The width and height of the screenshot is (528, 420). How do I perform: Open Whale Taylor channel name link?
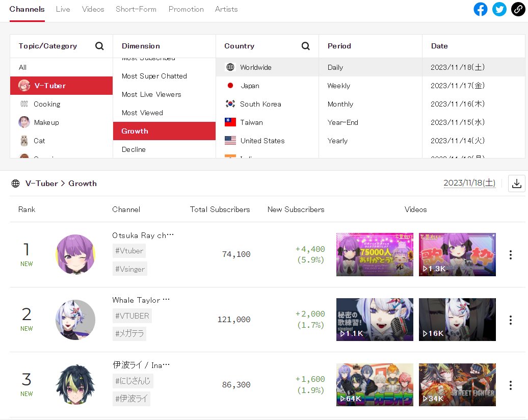[141, 300]
